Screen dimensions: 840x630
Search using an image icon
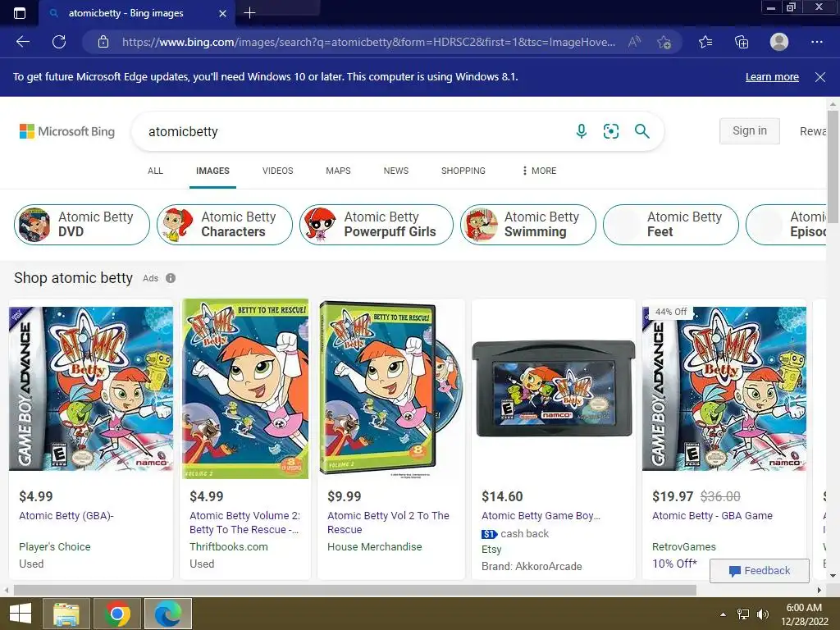coord(610,131)
